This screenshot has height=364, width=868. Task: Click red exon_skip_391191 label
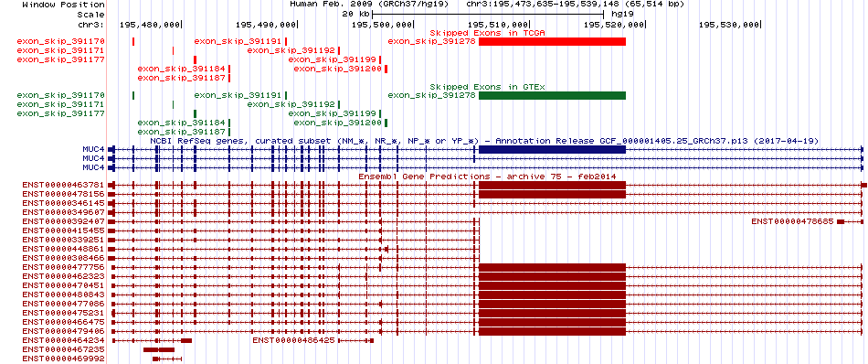(238, 41)
